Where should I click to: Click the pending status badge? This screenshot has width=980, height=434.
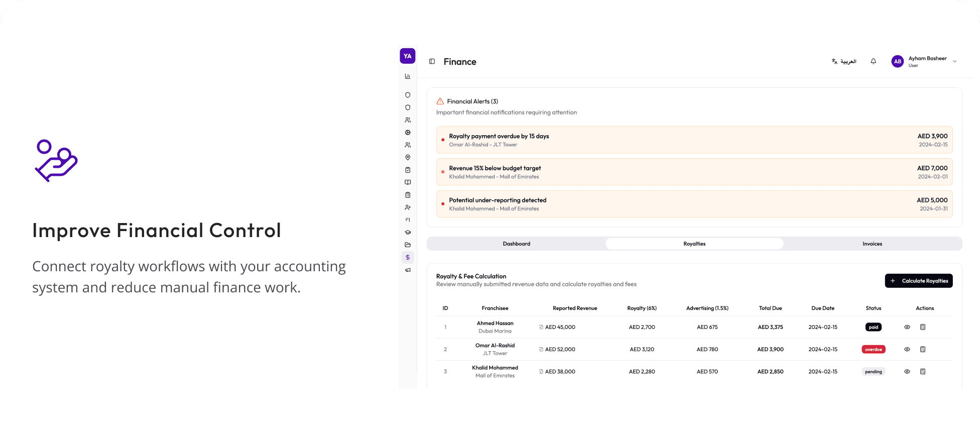(874, 372)
